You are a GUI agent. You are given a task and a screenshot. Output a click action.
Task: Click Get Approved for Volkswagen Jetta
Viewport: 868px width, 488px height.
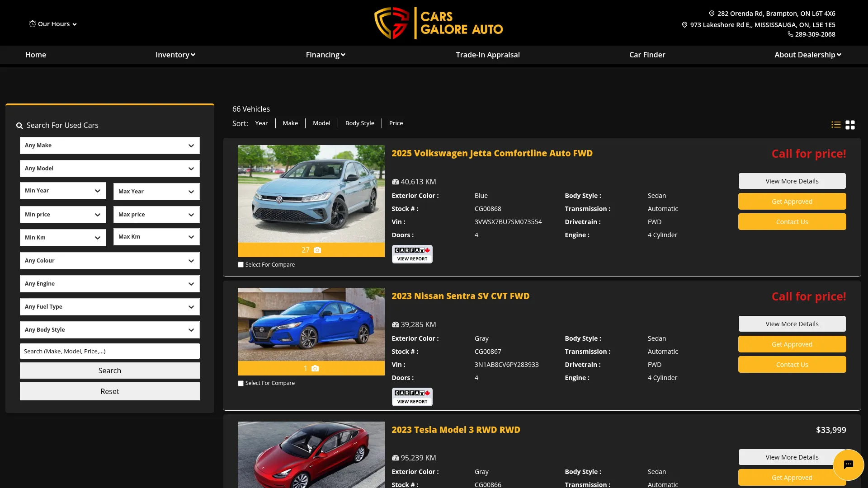click(x=792, y=202)
